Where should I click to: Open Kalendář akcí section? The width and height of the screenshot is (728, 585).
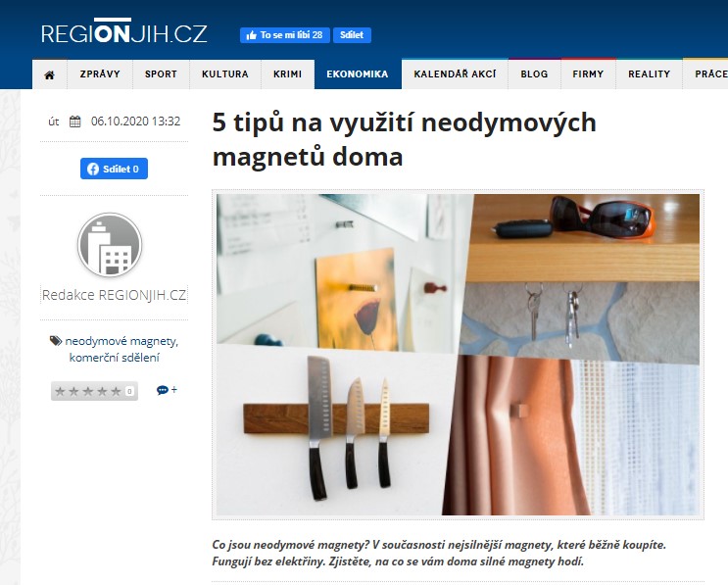(x=455, y=74)
